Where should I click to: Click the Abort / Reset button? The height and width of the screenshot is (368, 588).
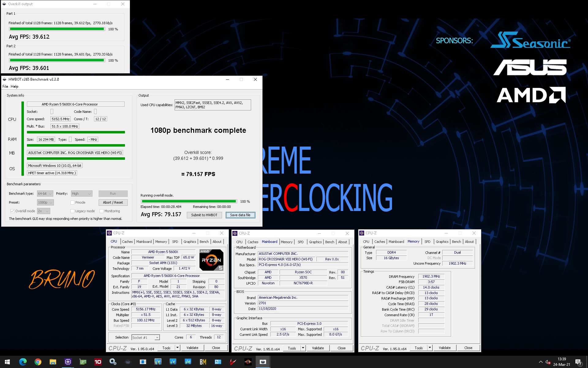113,202
